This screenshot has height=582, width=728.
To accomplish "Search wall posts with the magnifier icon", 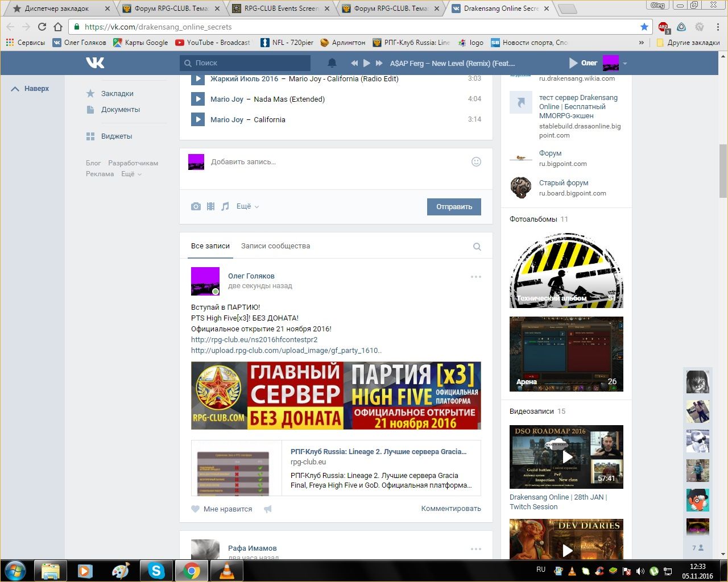I will 477,247.
